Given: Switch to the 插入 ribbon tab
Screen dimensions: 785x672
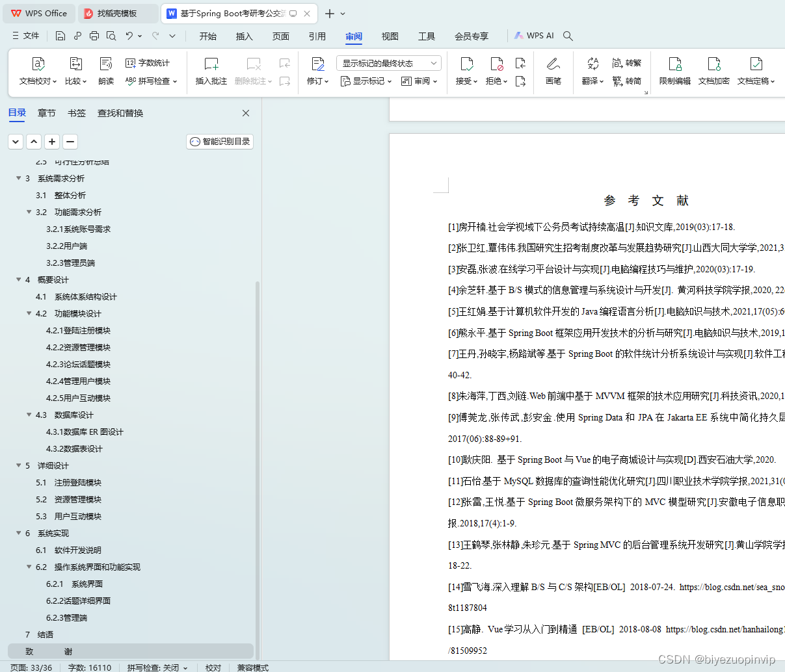Looking at the screenshot, I should [x=245, y=36].
